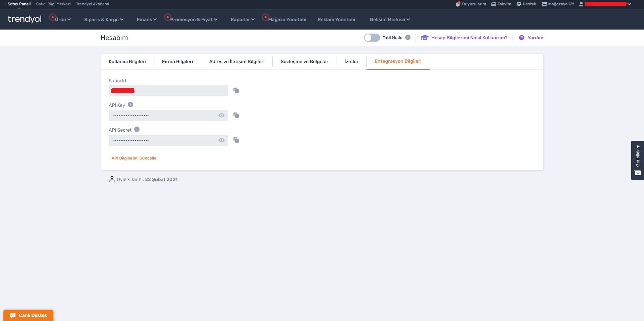Expand the Raporlar menu
Image resolution: width=644 pixels, height=321 pixels.
coord(243,19)
